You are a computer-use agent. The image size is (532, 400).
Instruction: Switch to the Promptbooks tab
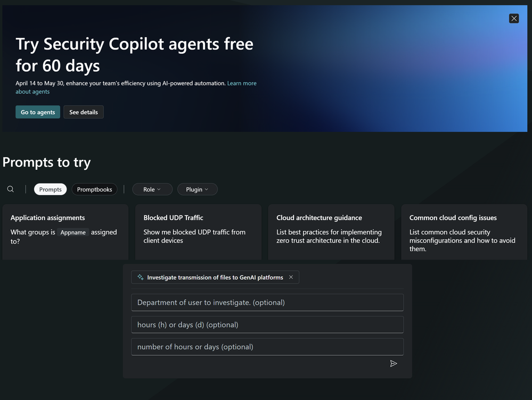(94, 189)
